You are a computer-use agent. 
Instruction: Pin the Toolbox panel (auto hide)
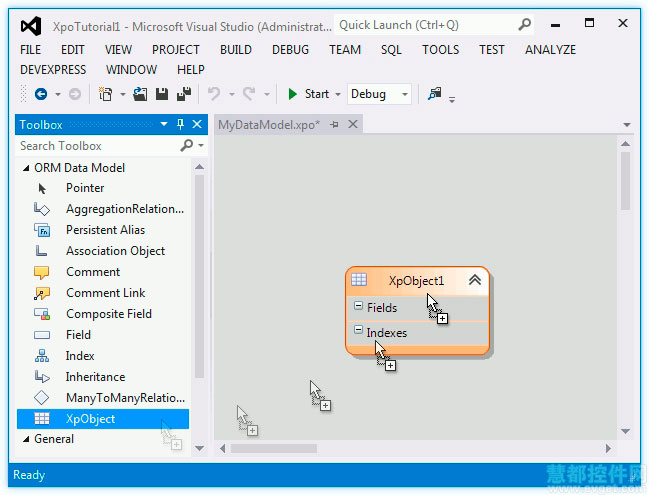[180, 124]
